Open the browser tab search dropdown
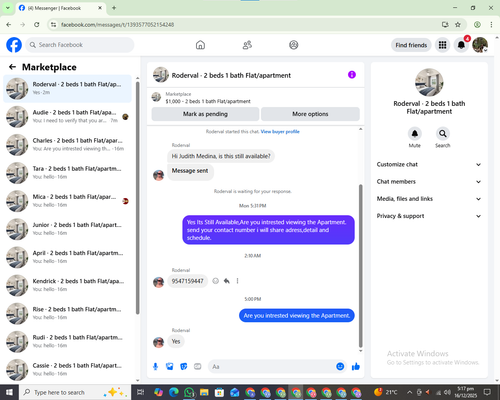The width and height of the screenshot is (500, 400). [x=7, y=8]
